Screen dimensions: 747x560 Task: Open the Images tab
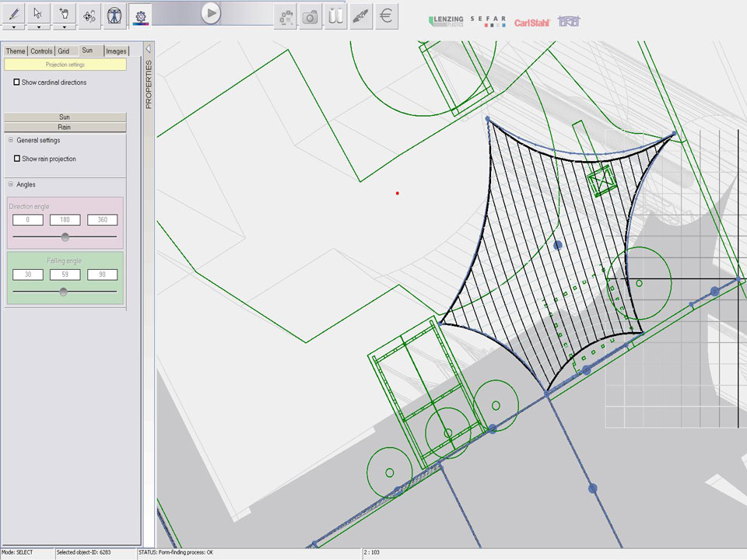click(x=116, y=51)
